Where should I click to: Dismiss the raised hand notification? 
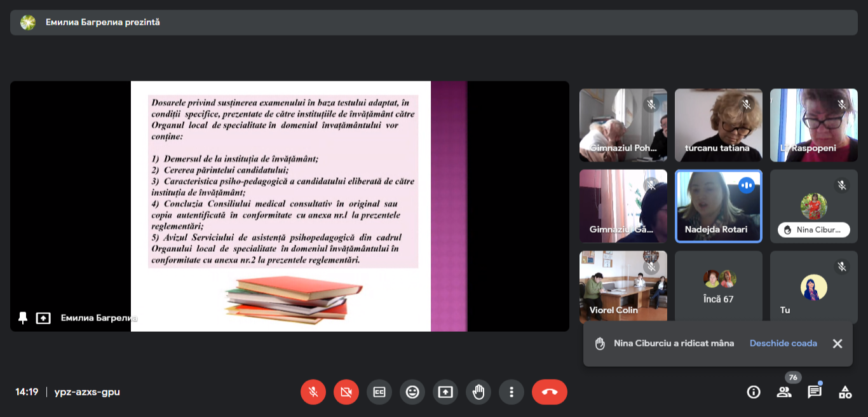coord(837,344)
